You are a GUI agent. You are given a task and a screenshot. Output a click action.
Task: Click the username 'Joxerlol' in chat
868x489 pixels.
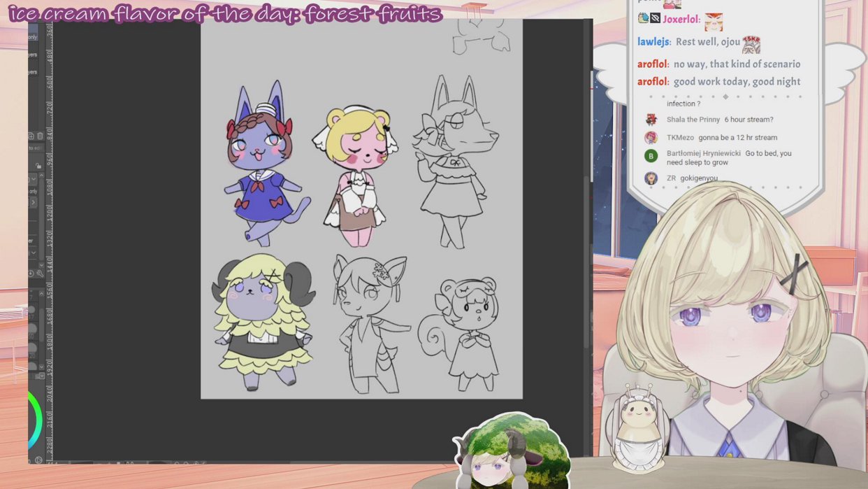tap(681, 20)
